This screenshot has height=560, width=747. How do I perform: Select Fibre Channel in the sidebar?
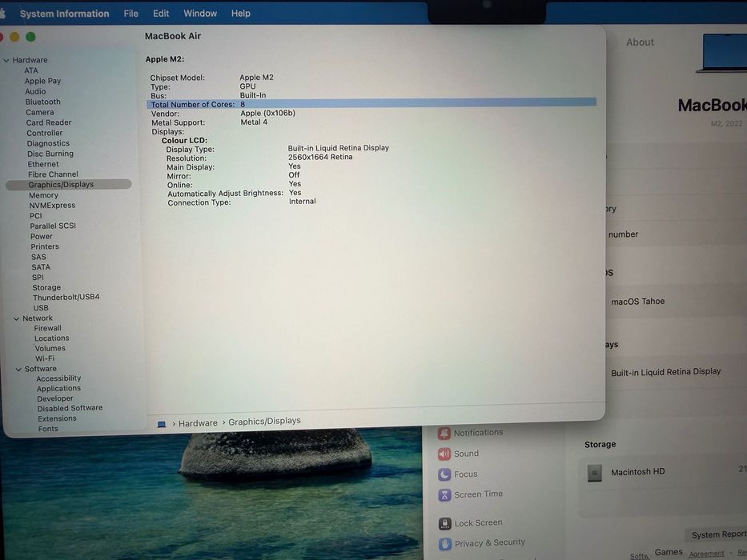click(x=53, y=174)
